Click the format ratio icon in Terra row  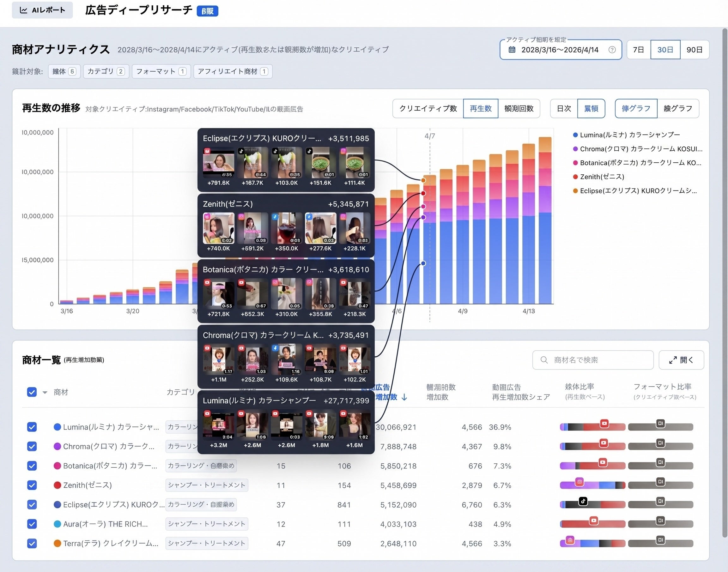pos(660,540)
